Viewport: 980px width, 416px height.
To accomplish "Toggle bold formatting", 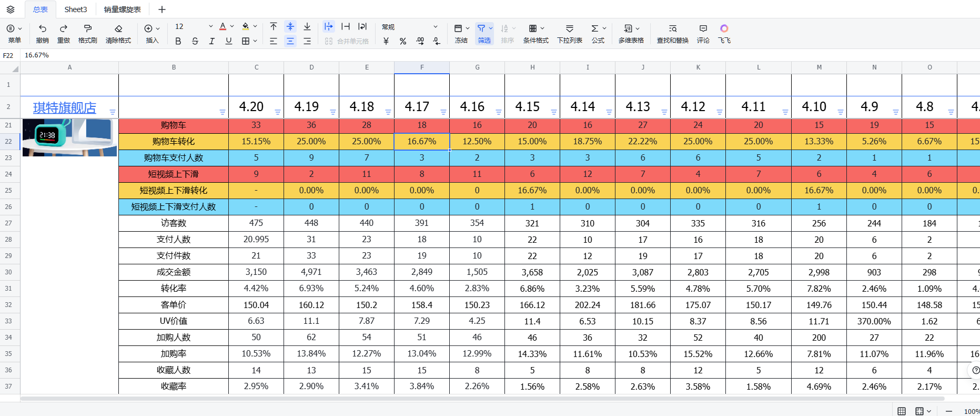I will tap(178, 41).
